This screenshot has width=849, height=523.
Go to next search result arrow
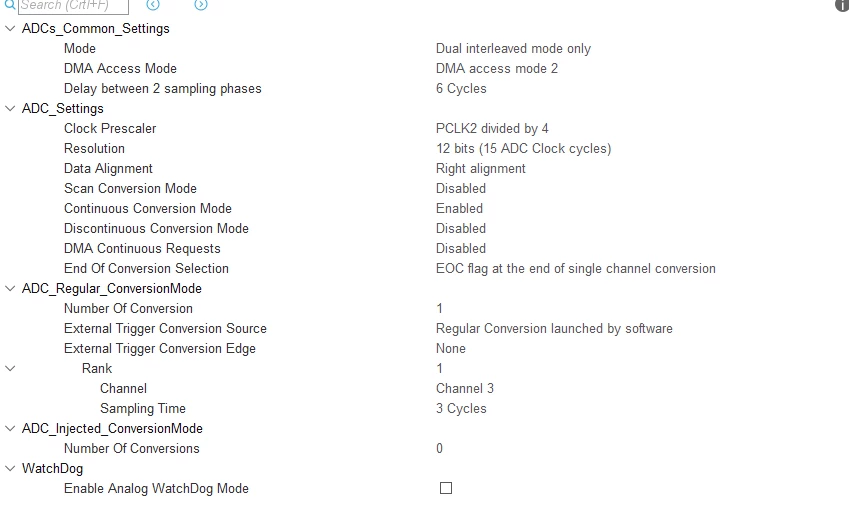(x=201, y=4)
